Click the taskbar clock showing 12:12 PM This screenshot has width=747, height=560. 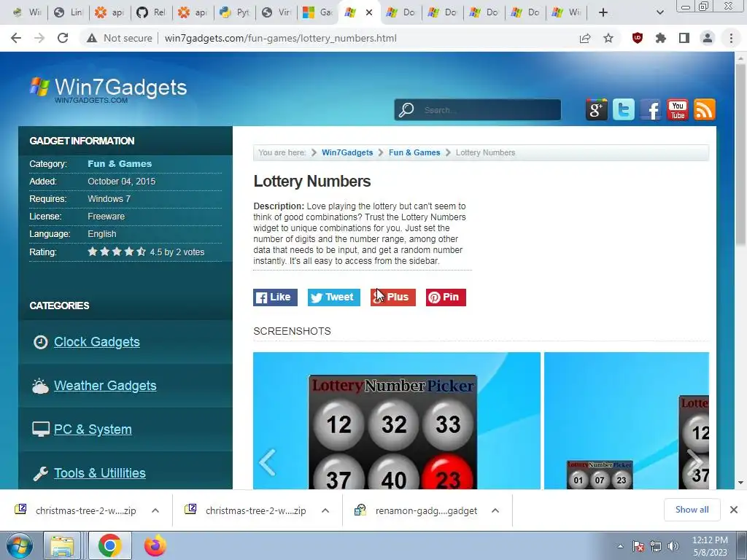click(x=710, y=546)
